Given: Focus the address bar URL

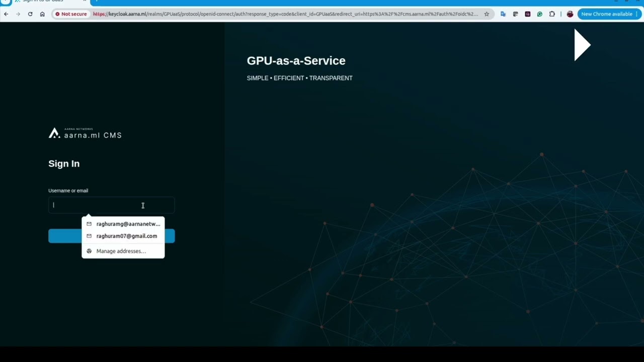Looking at the screenshot, I should [285, 14].
